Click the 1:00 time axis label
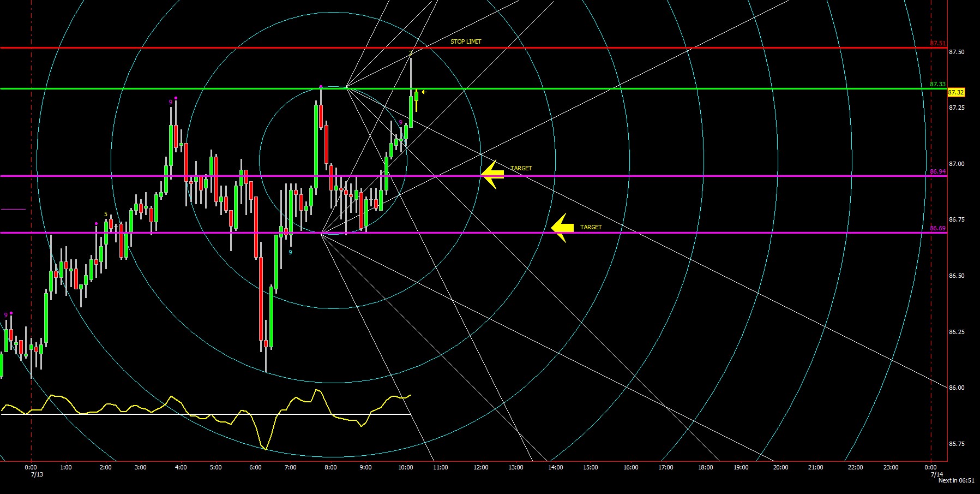 65,467
